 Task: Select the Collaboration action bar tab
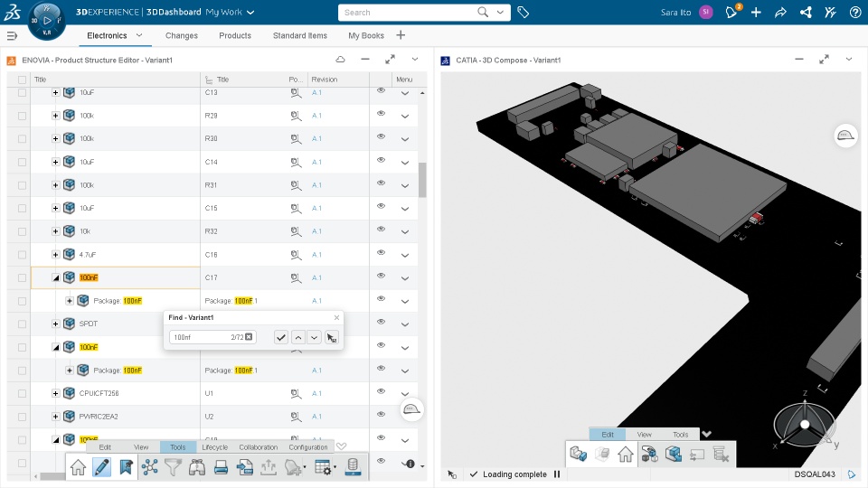(x=259, y=447)
